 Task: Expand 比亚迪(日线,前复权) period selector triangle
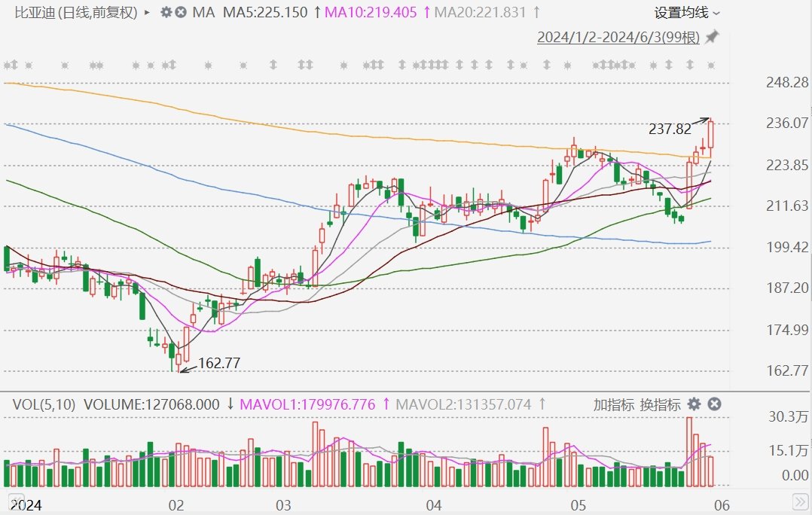147,12
